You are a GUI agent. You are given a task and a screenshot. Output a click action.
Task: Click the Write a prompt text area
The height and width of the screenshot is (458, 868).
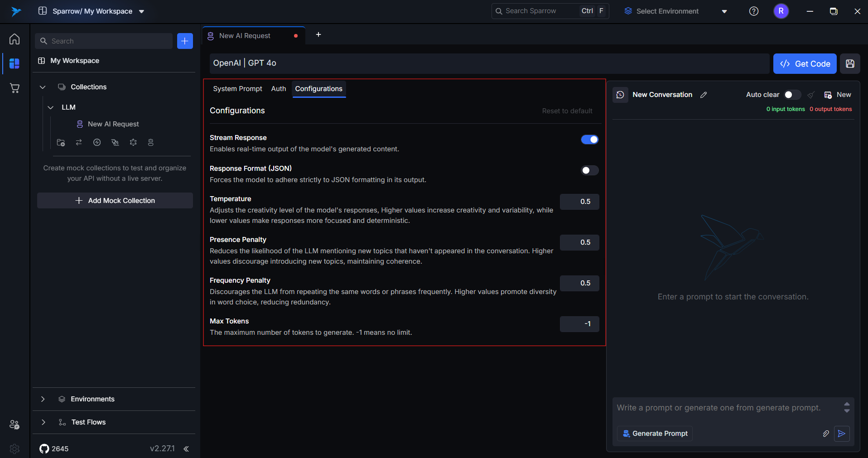click(x=728, y=408)
